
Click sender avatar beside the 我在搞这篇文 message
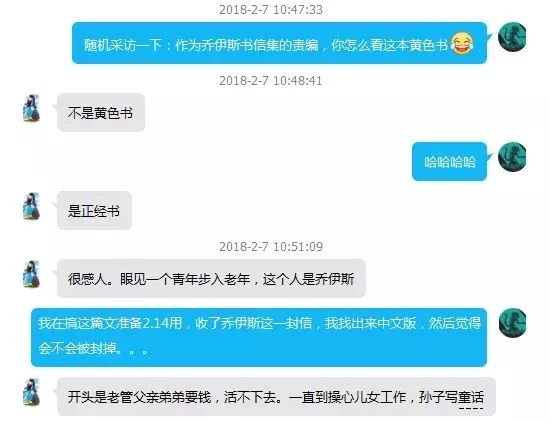(x=512, y=323)
